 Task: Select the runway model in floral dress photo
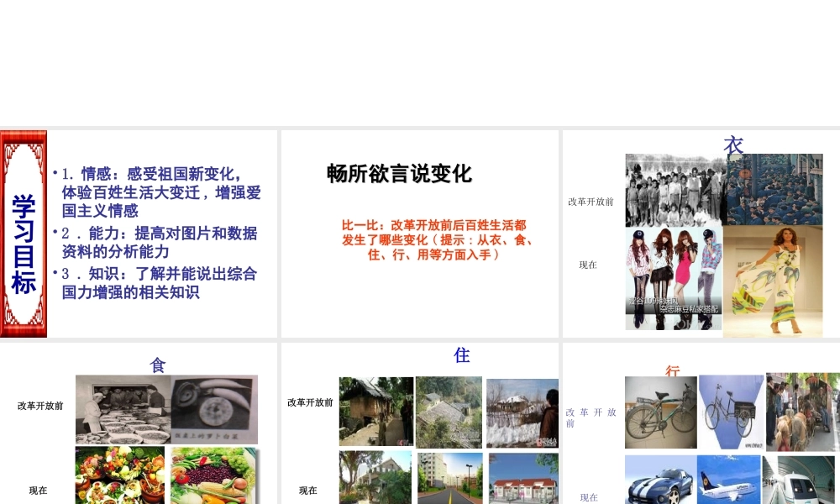pos(773,281)
